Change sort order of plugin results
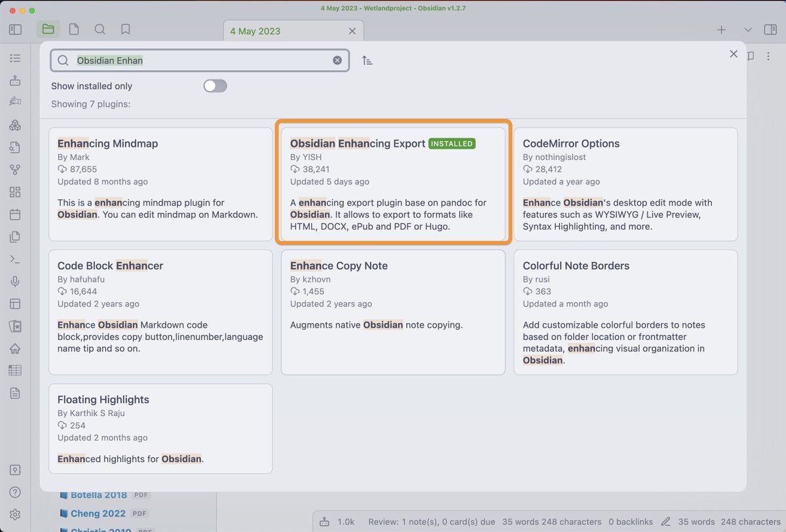 (367, 60)
